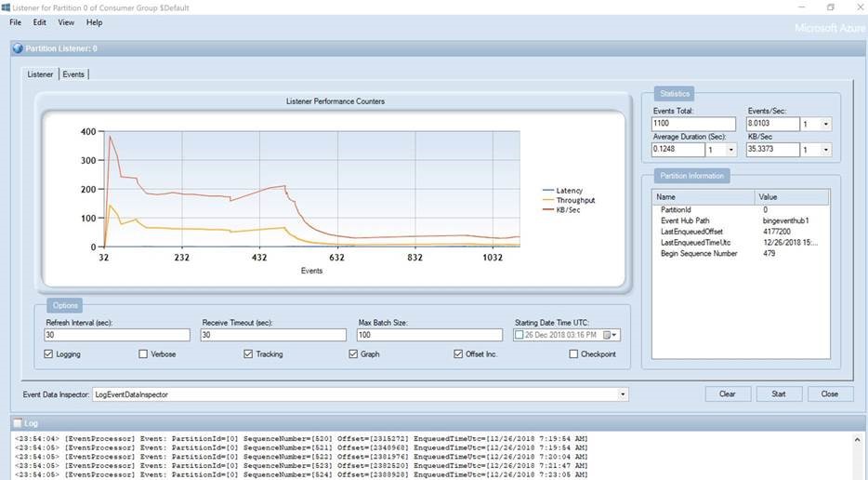Open the calendar picker for Starting Date Time
Image resolution: width=868 pixels, height=480 pixels.
click(x=611, y=335)
